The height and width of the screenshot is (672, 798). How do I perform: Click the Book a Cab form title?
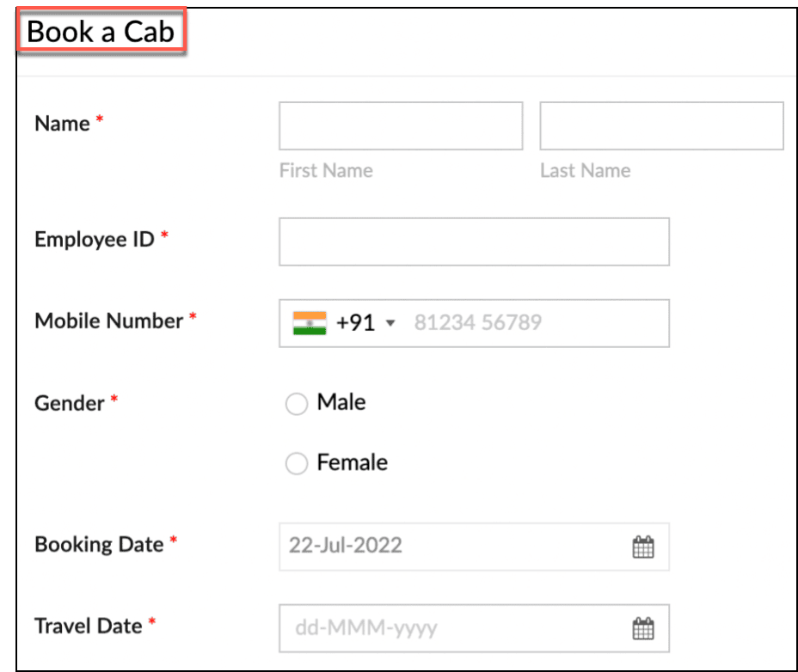click(101, 32)
